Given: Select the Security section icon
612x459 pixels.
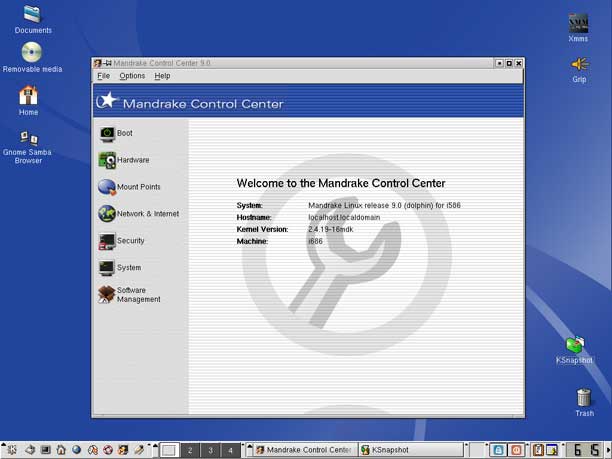Looking at the screenshot, I should [x=107, y=241].
